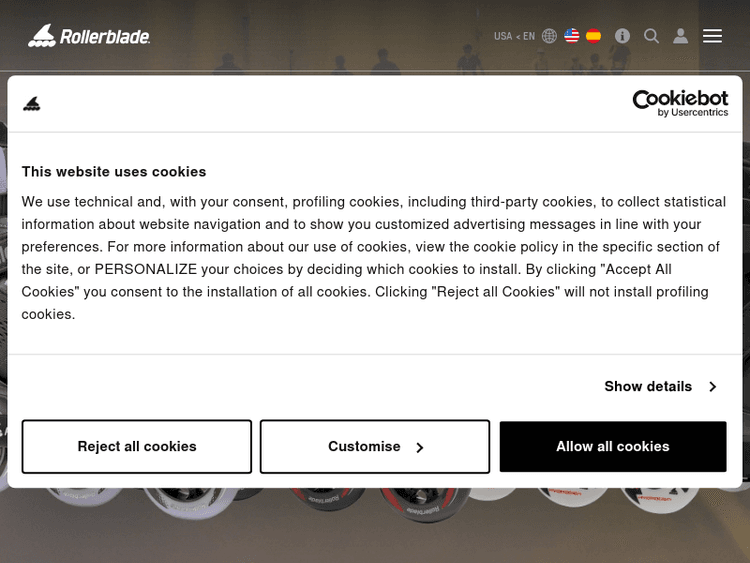Open the user account icon
The image size is (750, 563).
coord(680,36)
